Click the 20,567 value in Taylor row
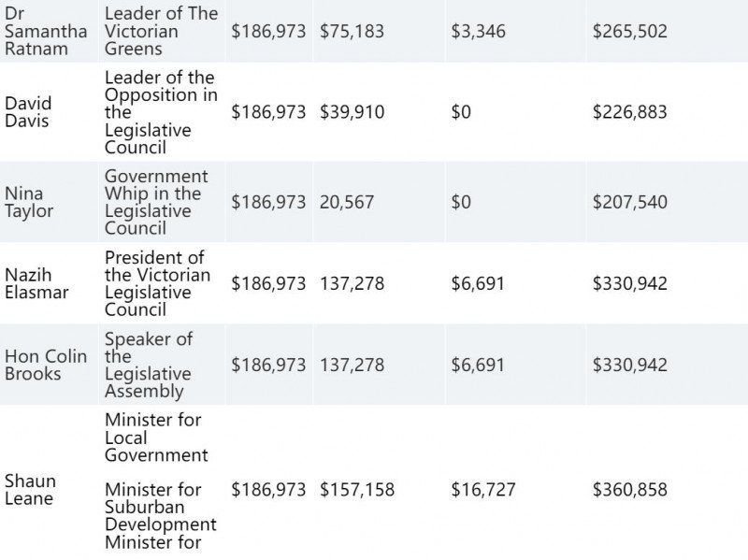Viewport: 748px width, 560px height. tap(347, 202)
